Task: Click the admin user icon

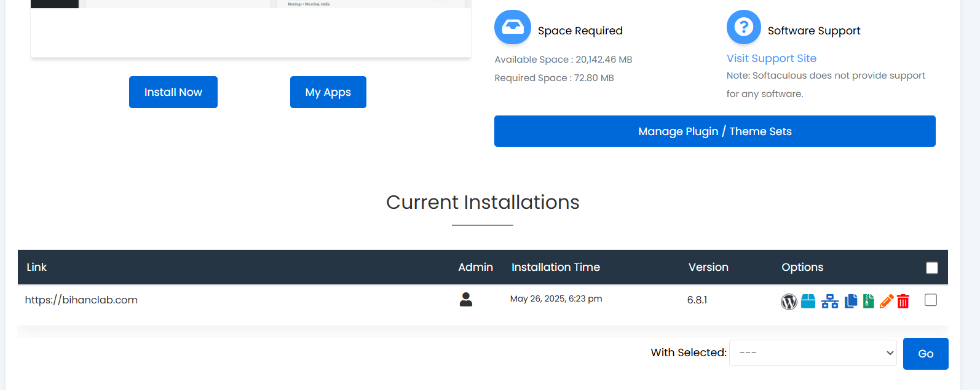Action: 465,300
